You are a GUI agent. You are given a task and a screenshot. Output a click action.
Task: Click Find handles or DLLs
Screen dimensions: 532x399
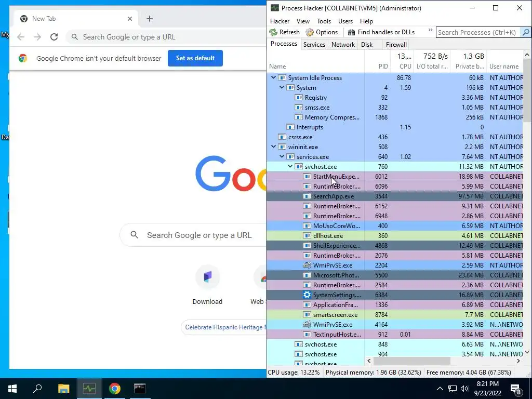point(381,32)
